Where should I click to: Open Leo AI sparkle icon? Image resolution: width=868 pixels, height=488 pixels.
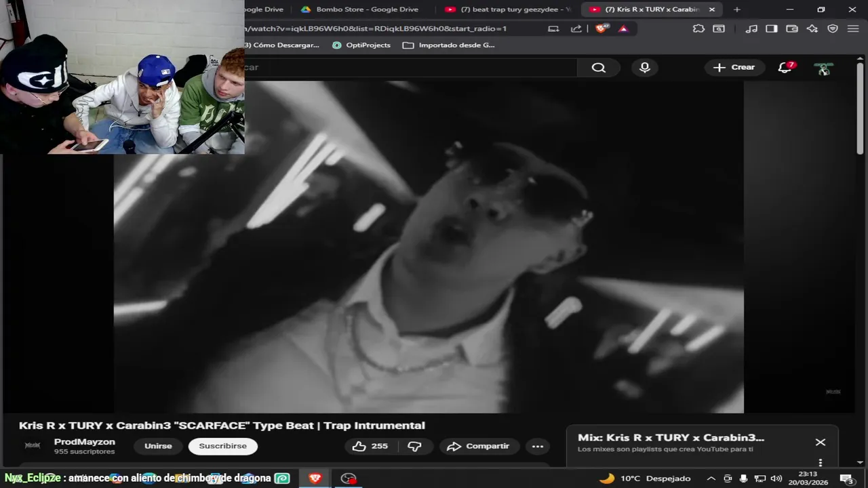click(x=812, y=28)
